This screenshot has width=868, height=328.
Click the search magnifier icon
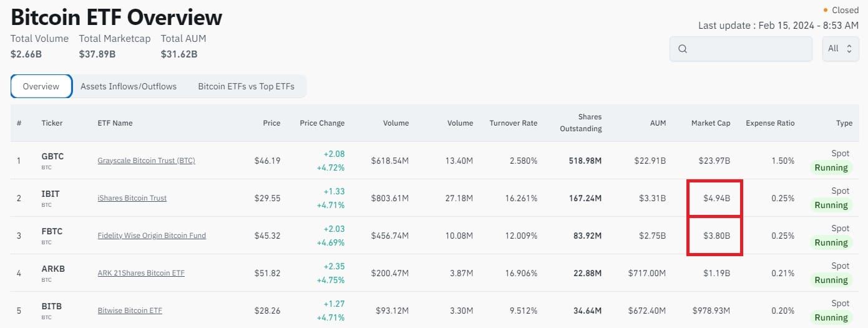coord(683,49)
